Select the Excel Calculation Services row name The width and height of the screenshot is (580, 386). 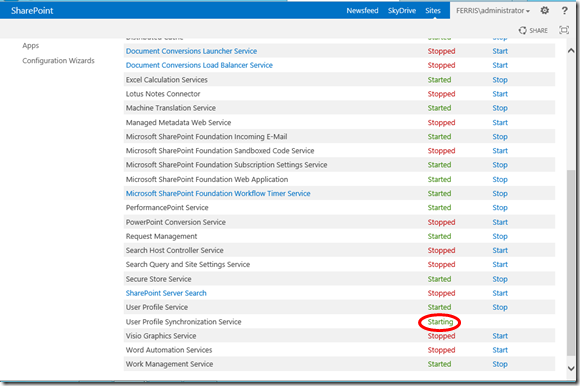166,80
